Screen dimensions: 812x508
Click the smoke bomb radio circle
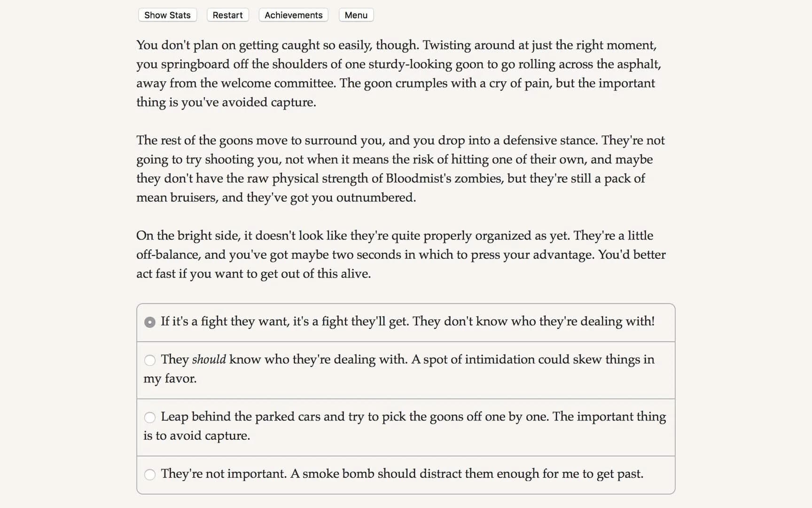pos(150,475)
